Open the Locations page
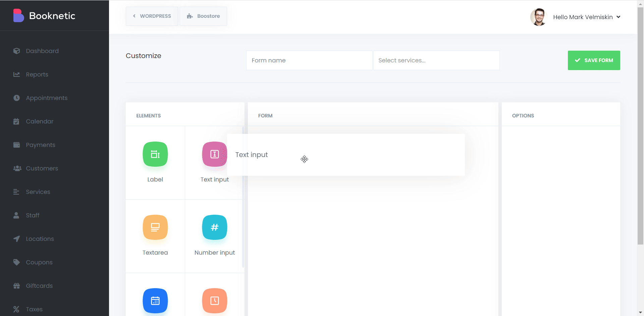Image resolution: width=644 pixels, height=316 pixels. (40, 239)
